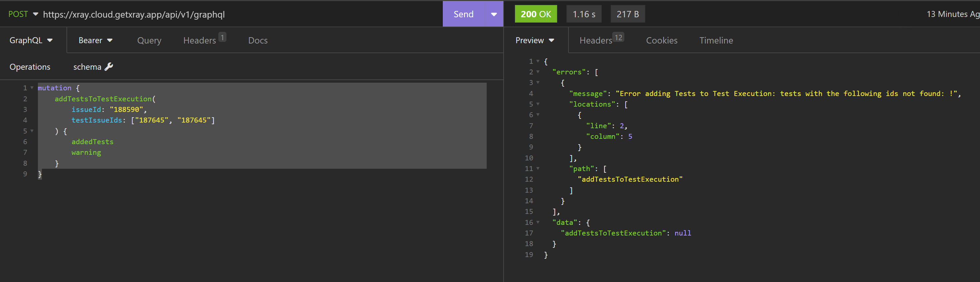
Task: Open the Bearer auth dropdown
Action: (x=95, y=40)
